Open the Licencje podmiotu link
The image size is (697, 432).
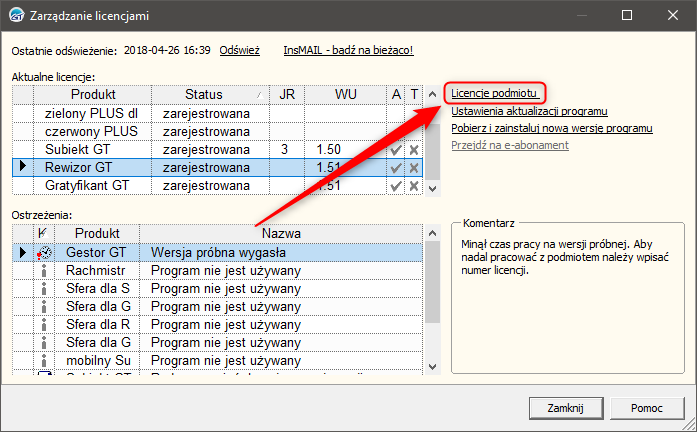pos(494,93)
